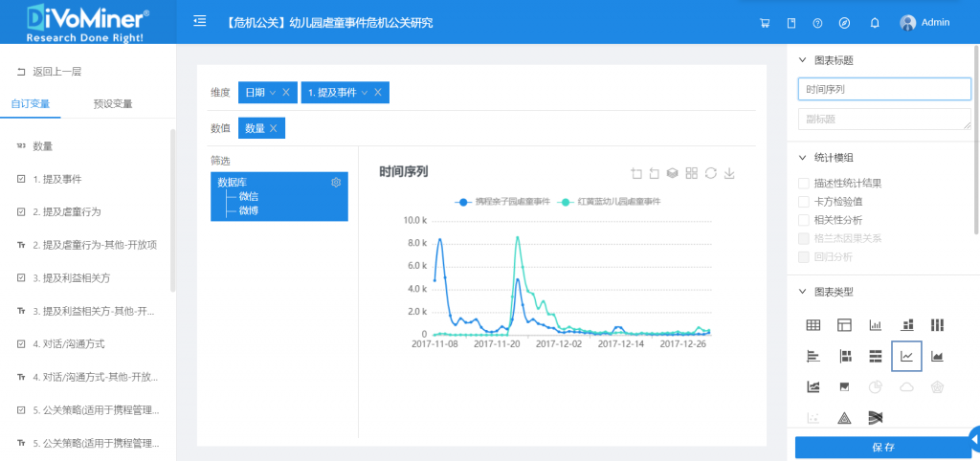980x461 pixels.
Task: Download the chart using the download icon
Action: 729,173
